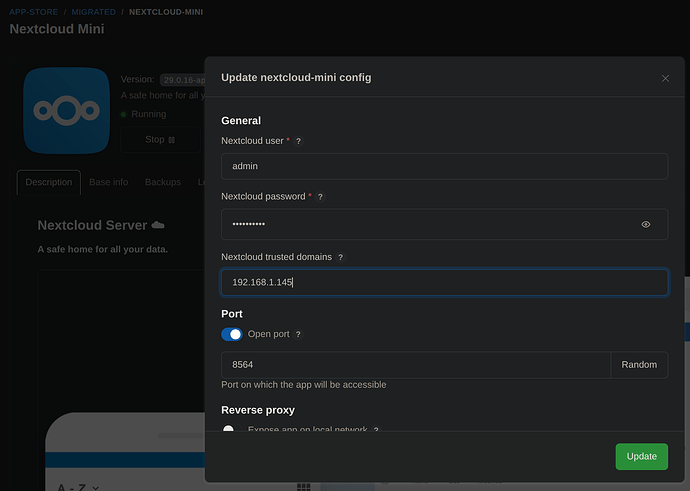The height and width of the screenshot is (491, 690).
Task: Click help icon next to Open port
Action: [298, 334]
